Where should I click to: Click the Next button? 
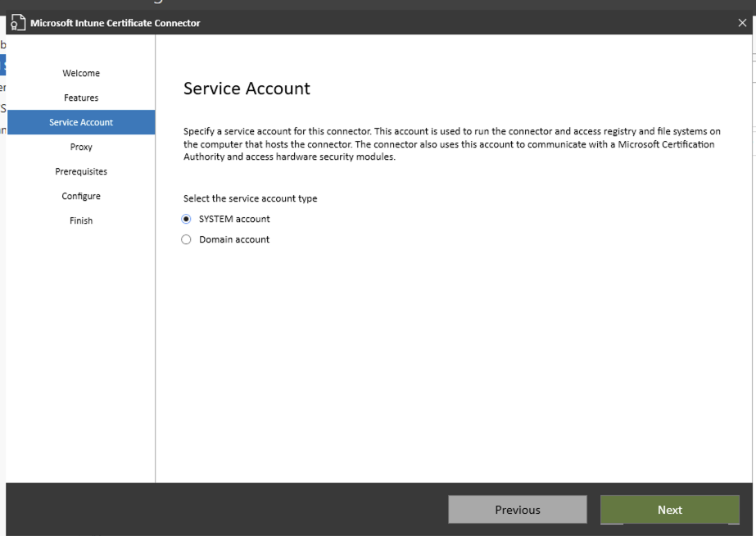[x=670, y=510]
